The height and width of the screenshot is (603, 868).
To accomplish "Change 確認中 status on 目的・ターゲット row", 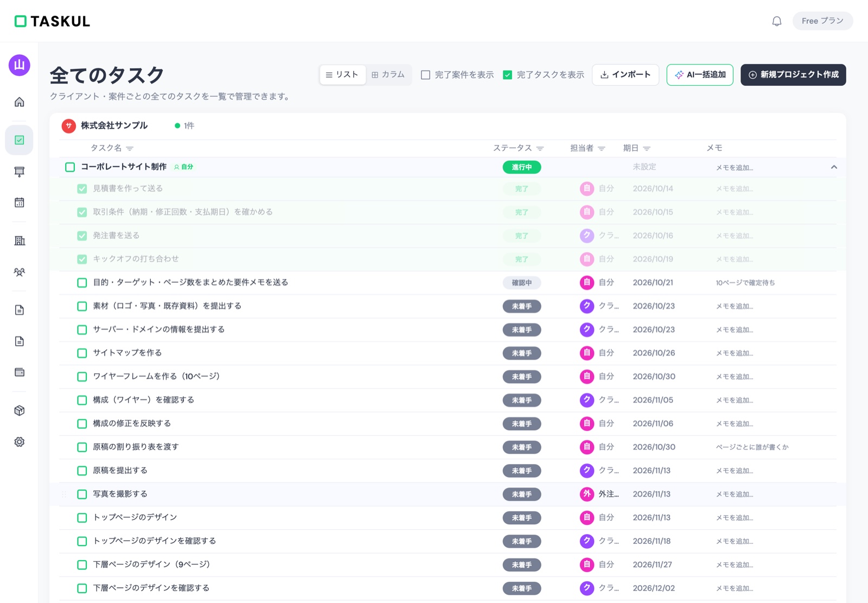I will [521, 283].
